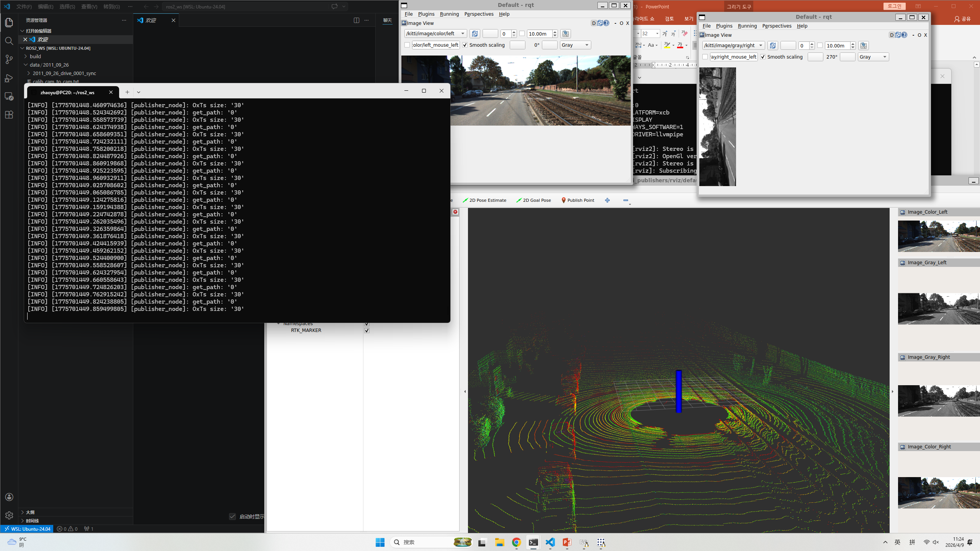Open help for the right rqt Image View
Screen dimensions: 980x551
[904, 35]
